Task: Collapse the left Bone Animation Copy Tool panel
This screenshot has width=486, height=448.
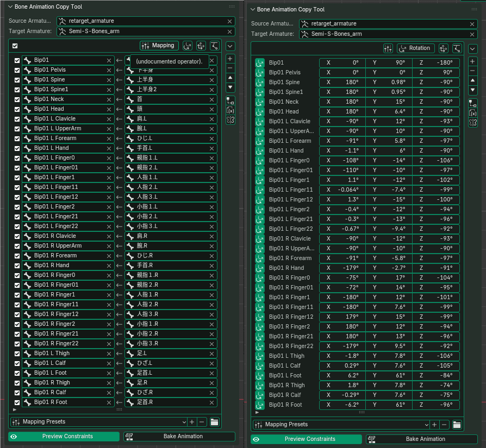Action: 10,7
